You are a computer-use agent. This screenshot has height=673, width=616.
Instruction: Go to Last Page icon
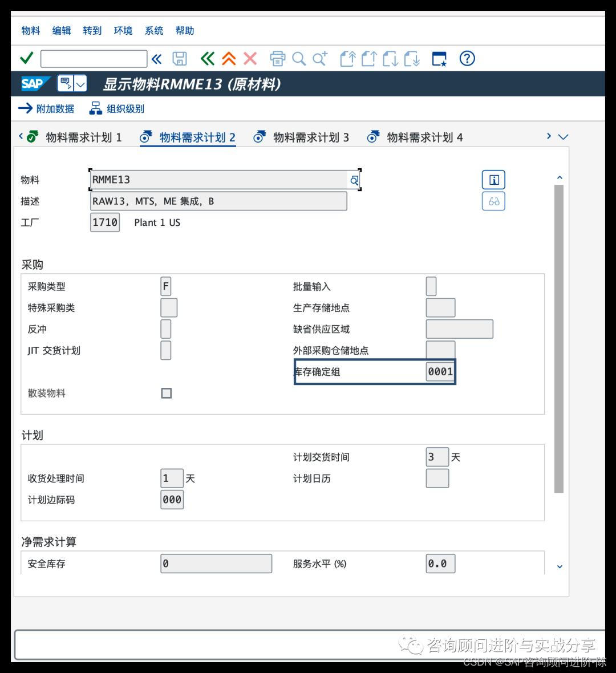(x=412, y=58)
